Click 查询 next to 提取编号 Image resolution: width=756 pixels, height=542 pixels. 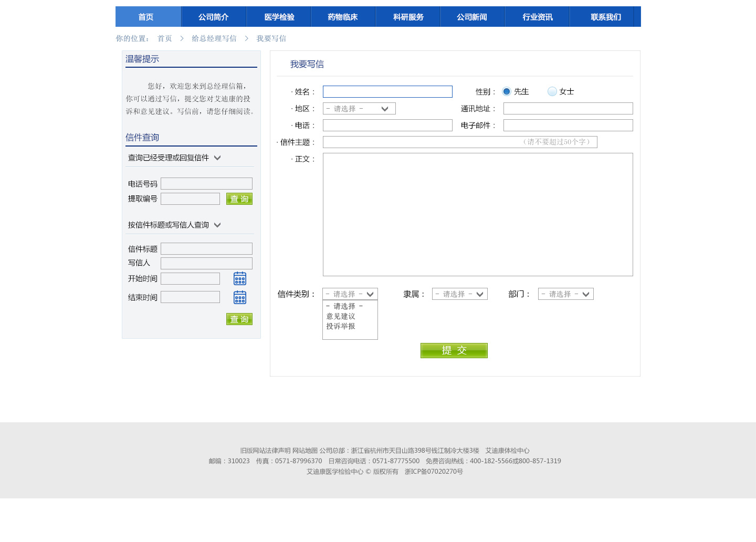tap(239, 199)
